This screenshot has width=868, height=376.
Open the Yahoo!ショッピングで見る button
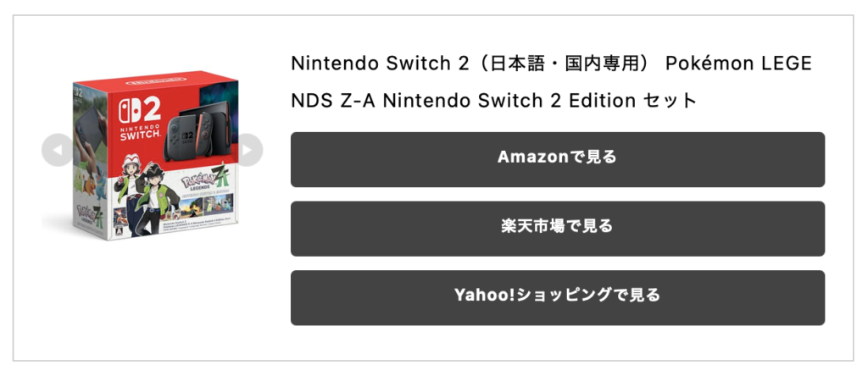(557, 297)
